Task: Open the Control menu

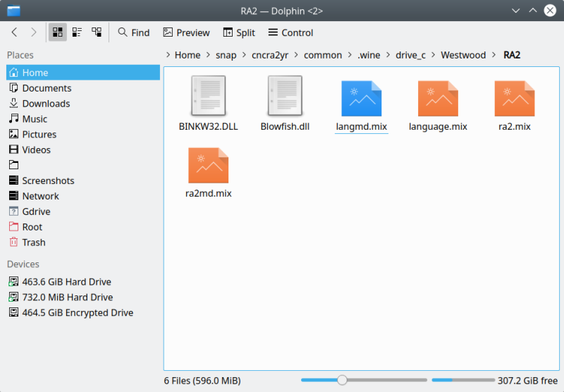Action: pos(290,32)
